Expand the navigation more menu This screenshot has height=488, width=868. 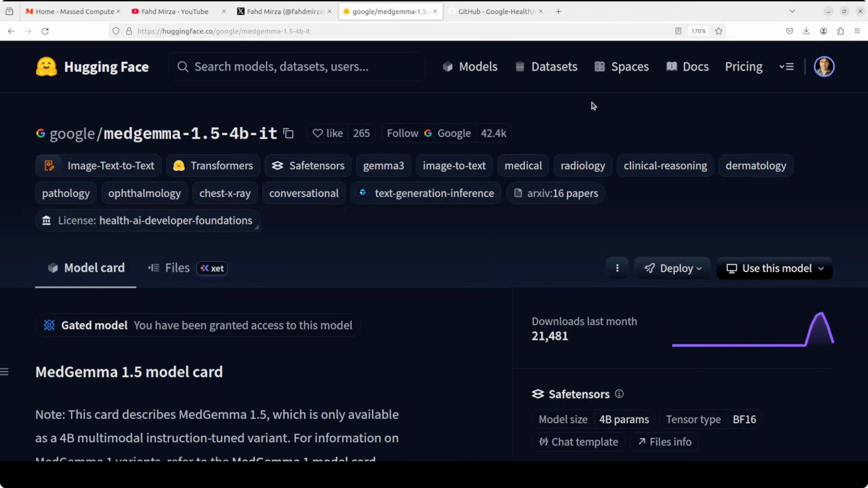(786, 67)
